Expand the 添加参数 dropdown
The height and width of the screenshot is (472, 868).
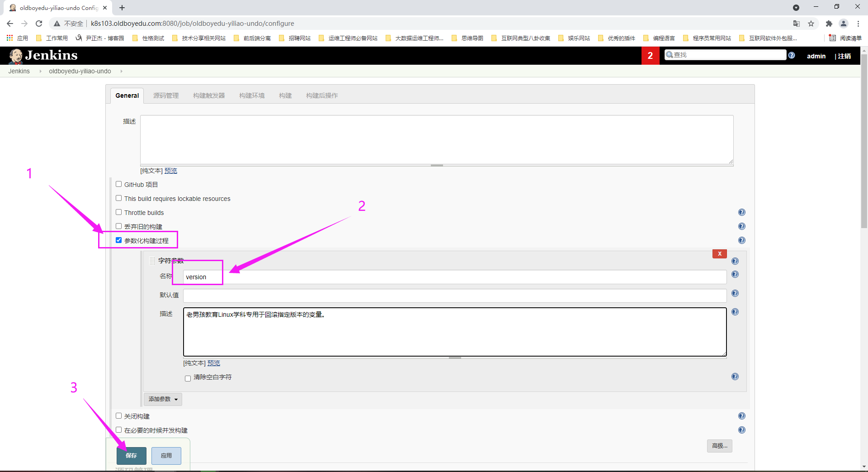pos(163,399)
